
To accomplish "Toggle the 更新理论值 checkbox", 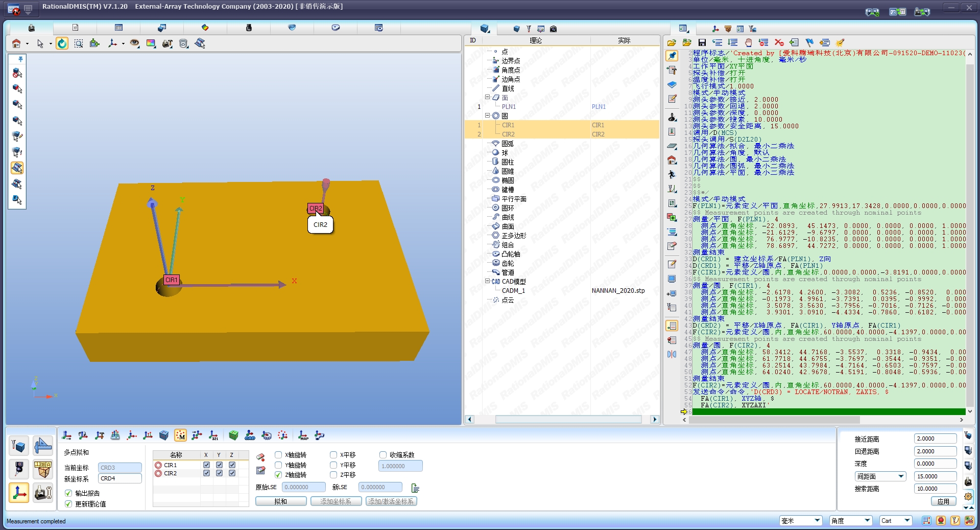I will point(68,504).
